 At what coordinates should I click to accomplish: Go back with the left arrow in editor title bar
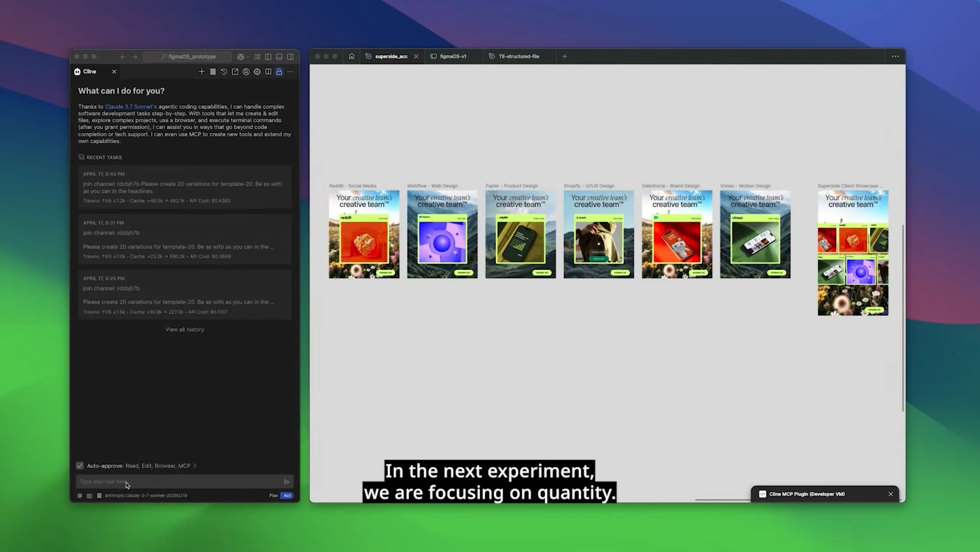click(123, 57)
